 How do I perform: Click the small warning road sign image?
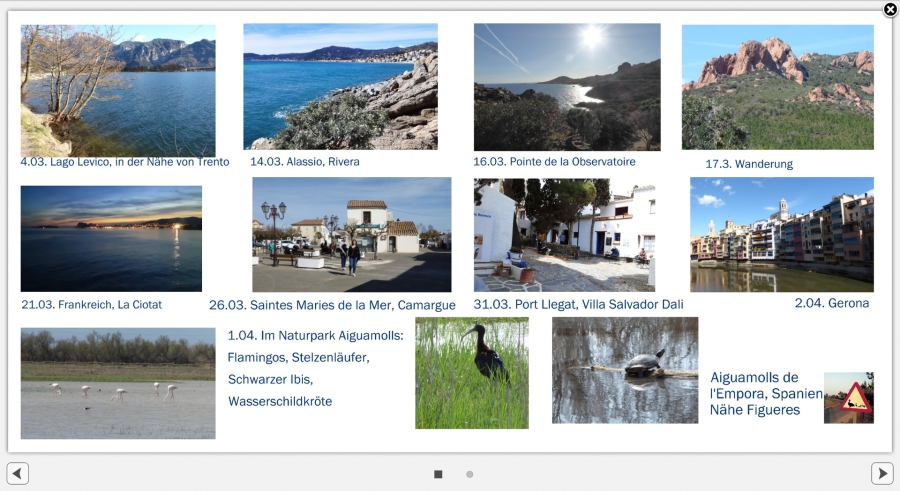click(x=848, y=398)
